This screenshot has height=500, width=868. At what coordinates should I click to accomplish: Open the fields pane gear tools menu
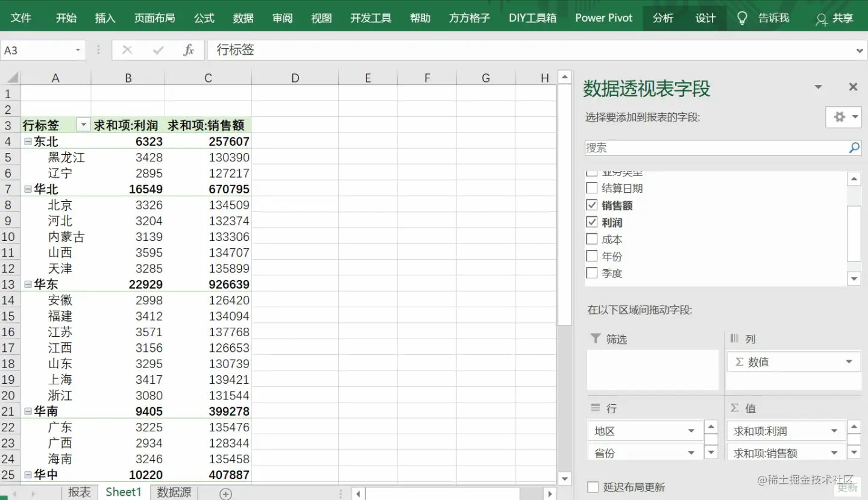tap(843, 117)
